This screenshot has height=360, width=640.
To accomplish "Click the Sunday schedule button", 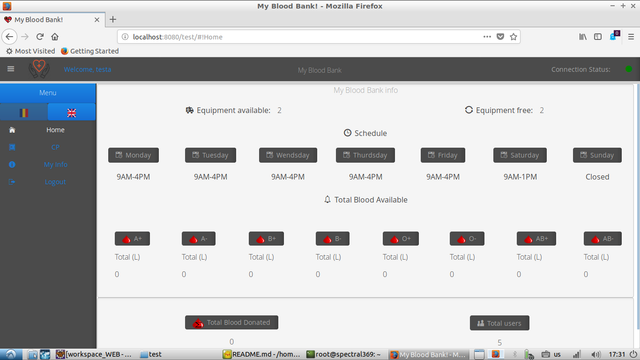I will (x=597, y=155).
